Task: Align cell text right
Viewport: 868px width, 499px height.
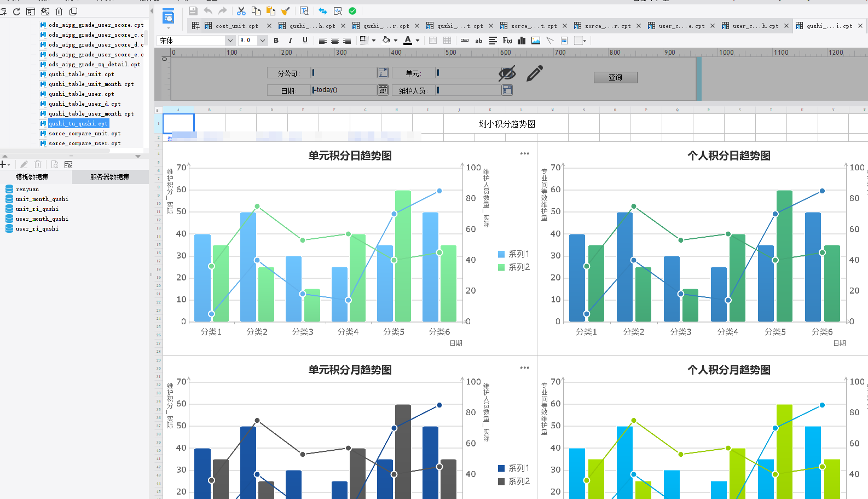Action: coord(347,41)
